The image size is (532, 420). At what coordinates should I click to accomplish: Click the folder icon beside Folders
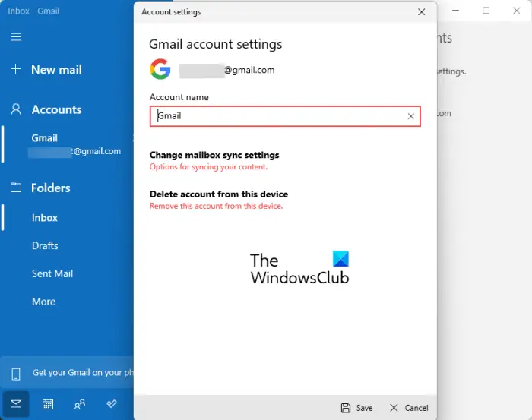[x=16, y=188]
